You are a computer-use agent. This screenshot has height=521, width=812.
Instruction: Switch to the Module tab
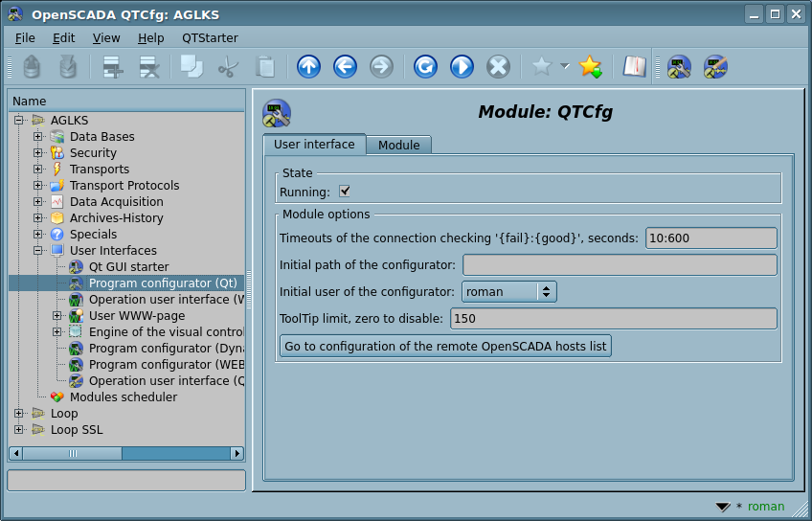coord(398,145)
